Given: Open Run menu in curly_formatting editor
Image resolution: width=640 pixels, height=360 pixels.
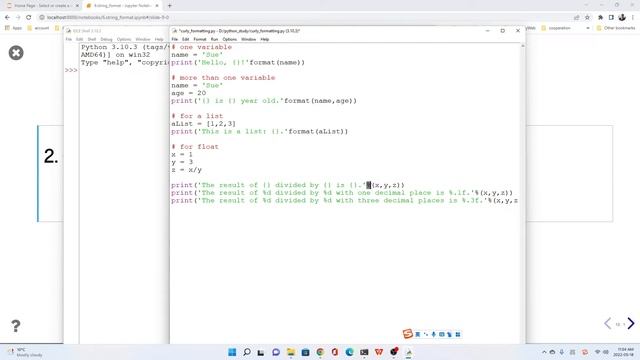Looking at the screenshot, I should click(214, 39).
